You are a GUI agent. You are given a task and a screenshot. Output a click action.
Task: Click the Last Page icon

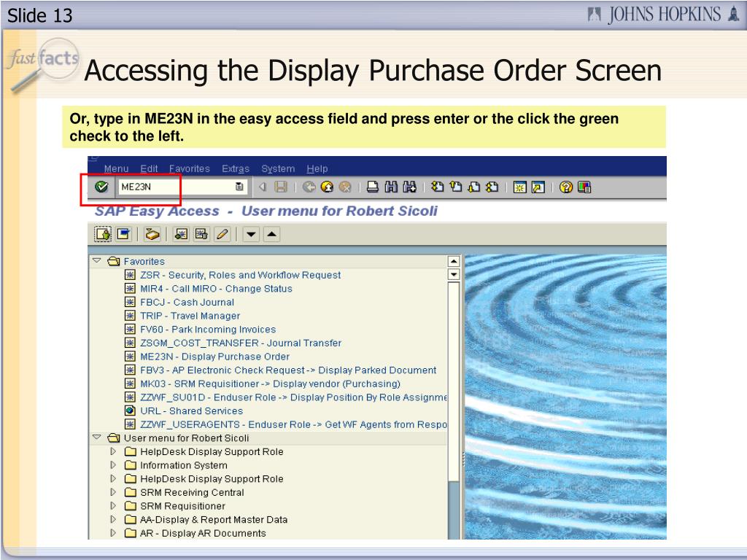tap(492, 187)
